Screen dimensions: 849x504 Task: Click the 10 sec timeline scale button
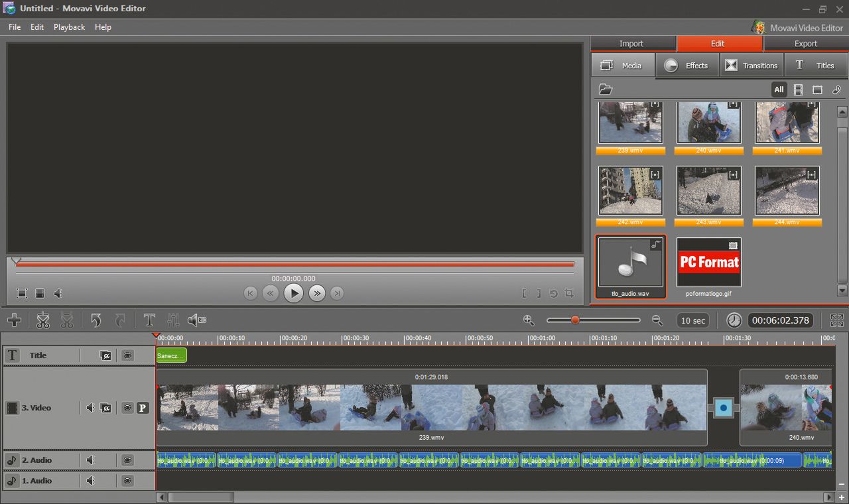pyautogui.click(x=694, y=320)
